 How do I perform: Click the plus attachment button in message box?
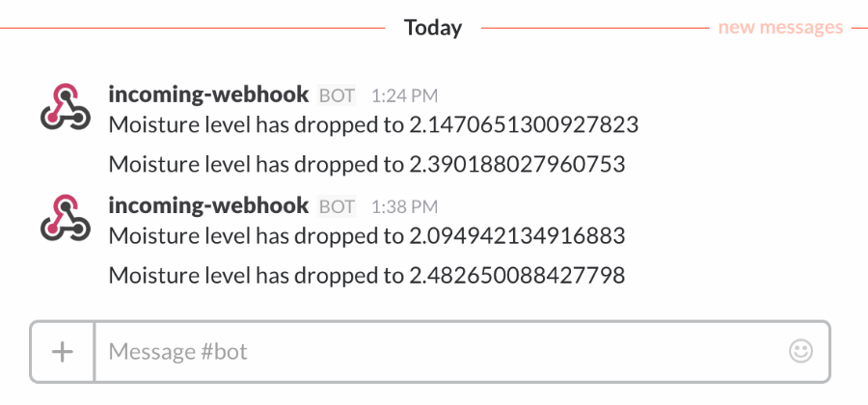[x=63, y=351]
